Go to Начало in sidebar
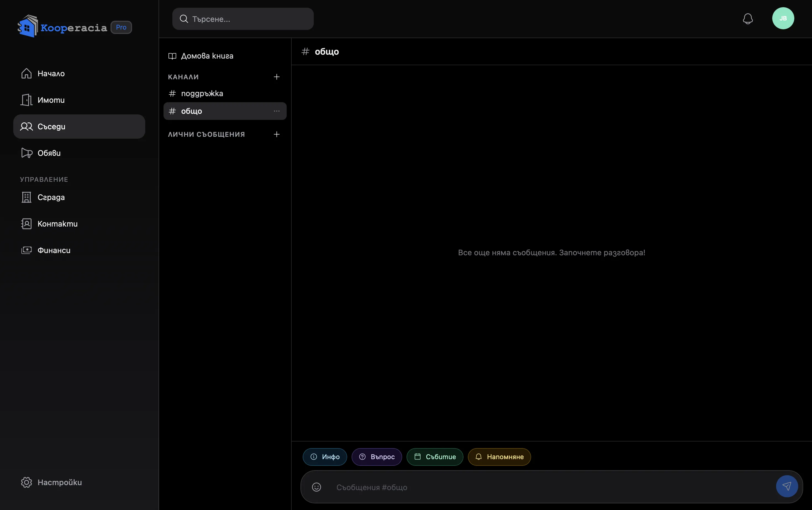812x510 pixels. (79, 73)
